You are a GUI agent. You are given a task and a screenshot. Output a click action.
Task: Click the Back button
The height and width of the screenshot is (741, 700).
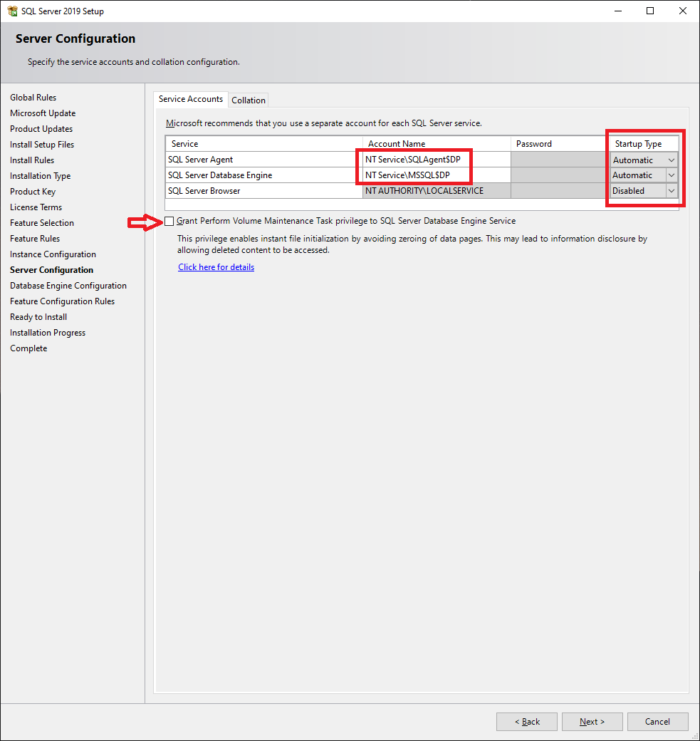click(x=526, y=721)
